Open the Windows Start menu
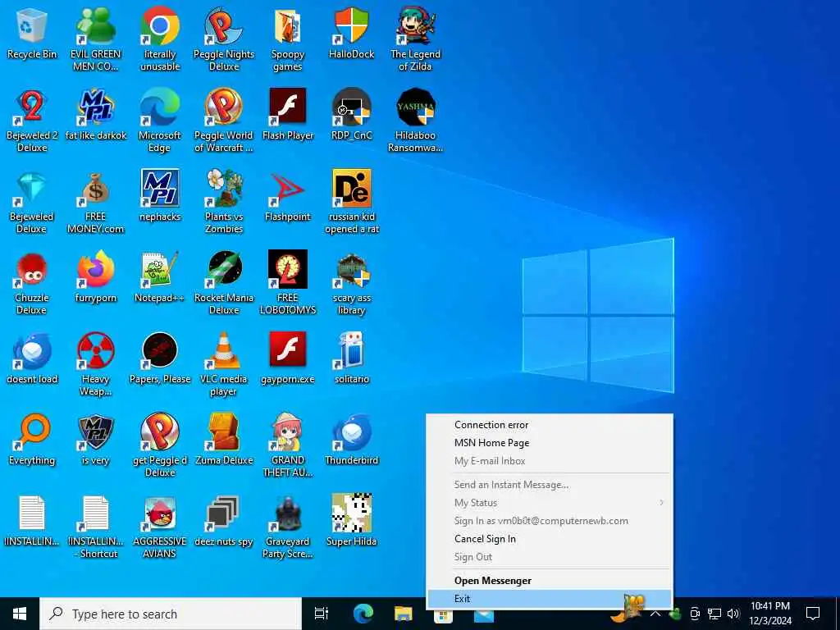 coord(20,614)
